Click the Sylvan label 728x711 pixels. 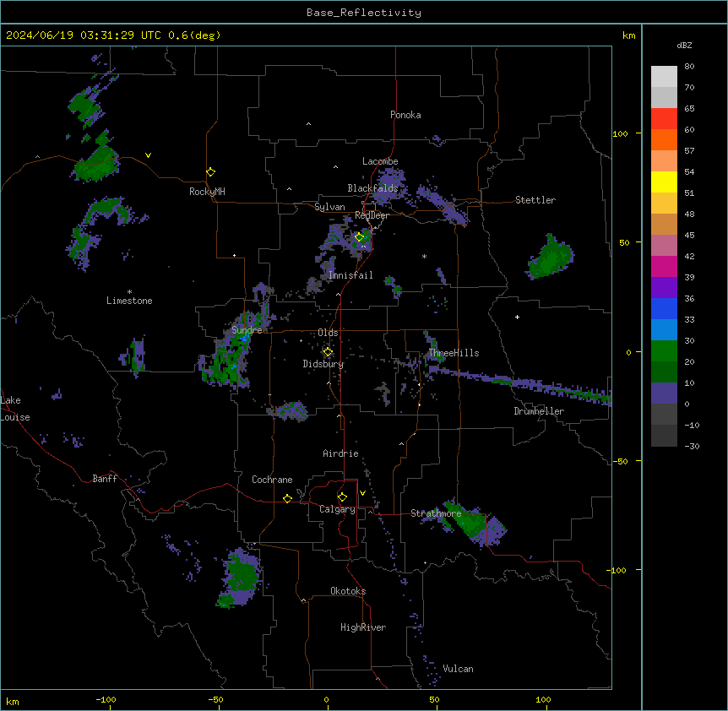tap(329, 207)
